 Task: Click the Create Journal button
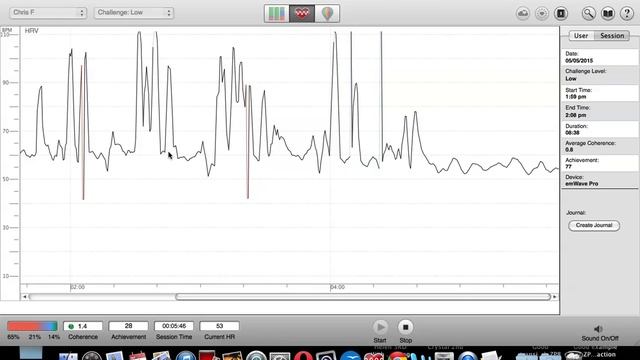[x=594, y=225]
